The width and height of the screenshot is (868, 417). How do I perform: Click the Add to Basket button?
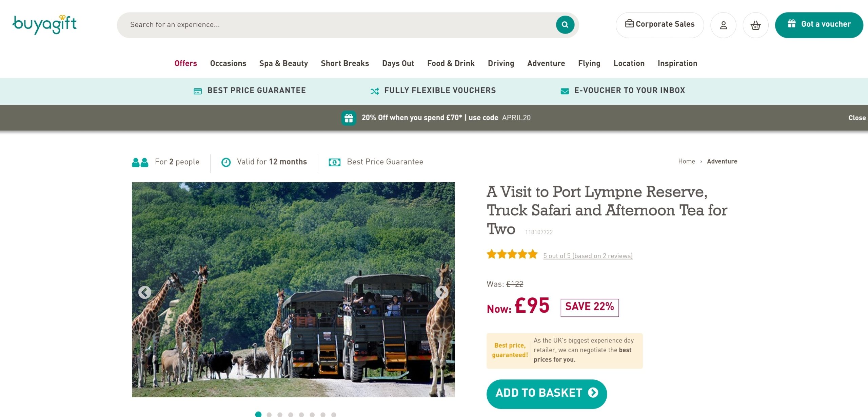(x=547, y=394)
